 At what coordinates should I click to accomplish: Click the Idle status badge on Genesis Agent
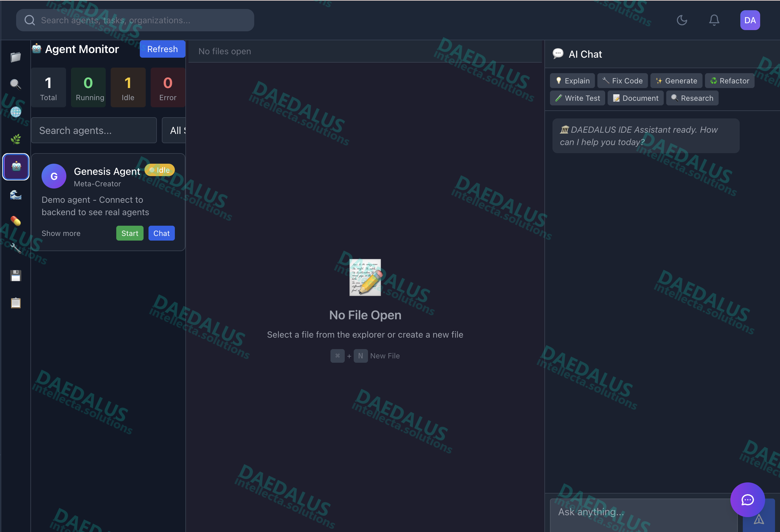[159, 170]
